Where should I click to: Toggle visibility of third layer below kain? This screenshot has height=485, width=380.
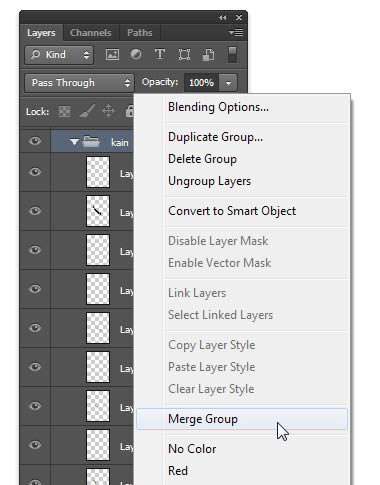coord(35,250)
